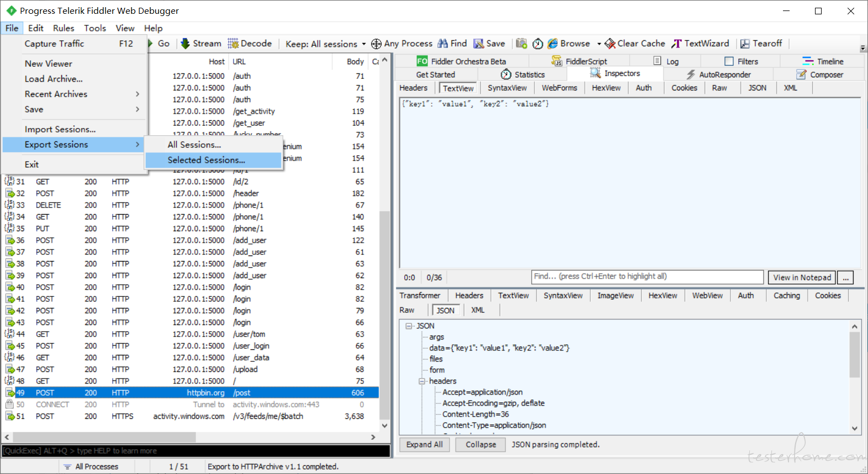
Task: Open the AutoResponder tab
Action: click(718, 74)
